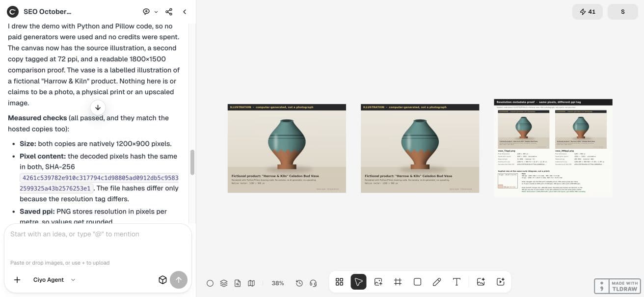Click the document search icon
The width and height of the screenshot is (644, 297).
coord(238,283)
